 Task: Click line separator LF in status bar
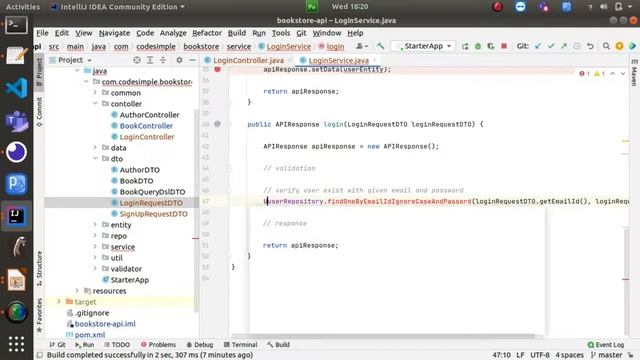(520, 355)
